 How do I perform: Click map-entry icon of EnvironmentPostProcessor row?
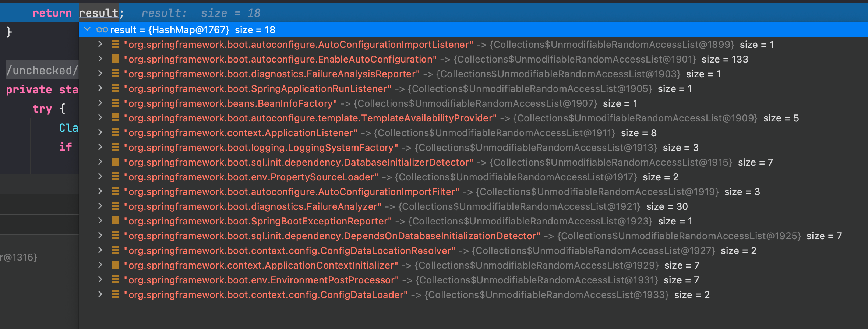click(116, 280)
